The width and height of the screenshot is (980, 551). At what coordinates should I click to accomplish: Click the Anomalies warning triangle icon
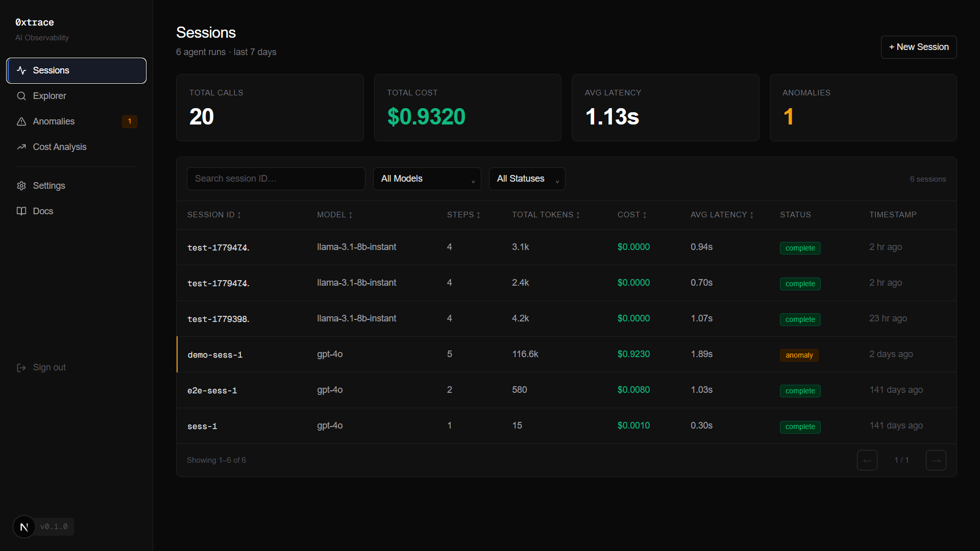[x=21, y=121]
